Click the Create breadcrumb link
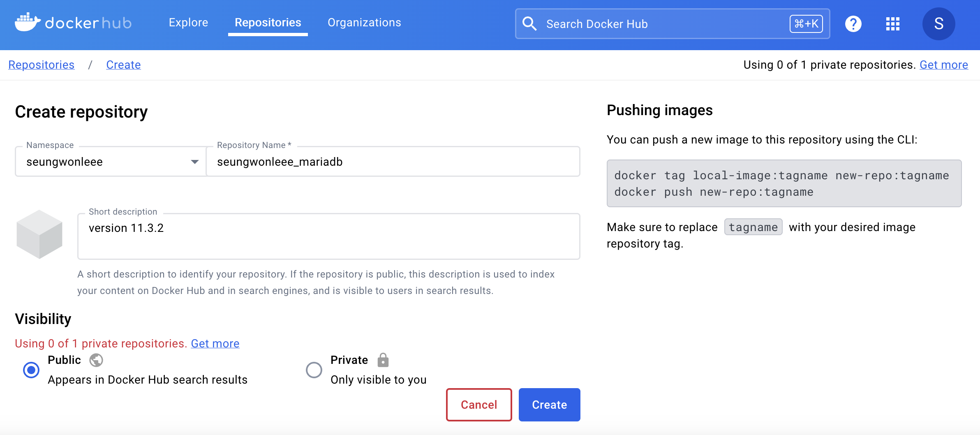Image resolution: width=980 pixels, height=435 pixels. pyautogui.click(x=123, y=65)
